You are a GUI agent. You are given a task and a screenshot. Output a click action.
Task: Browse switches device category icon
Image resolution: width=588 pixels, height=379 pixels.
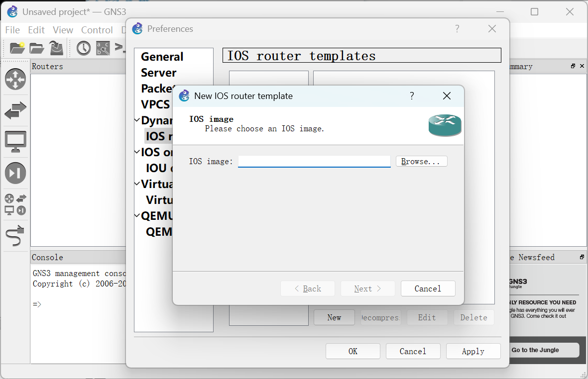click(x=15, y=110)
